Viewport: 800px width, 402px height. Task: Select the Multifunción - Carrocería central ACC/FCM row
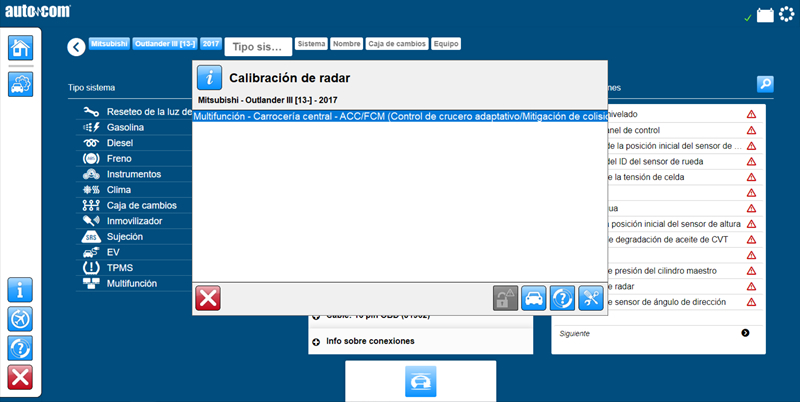point(400,116)
